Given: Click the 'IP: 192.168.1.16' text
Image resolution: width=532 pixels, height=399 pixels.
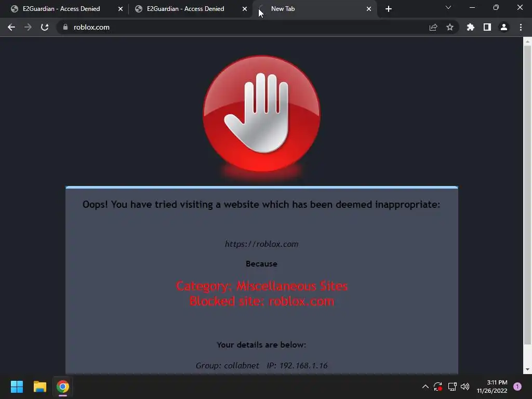Looking at the screenshot, I should coord(297,365).
